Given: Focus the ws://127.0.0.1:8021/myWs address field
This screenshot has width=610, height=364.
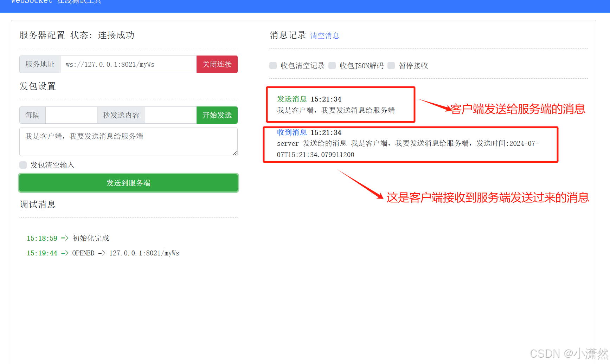Looking at the screenshot, I should 128,64.
